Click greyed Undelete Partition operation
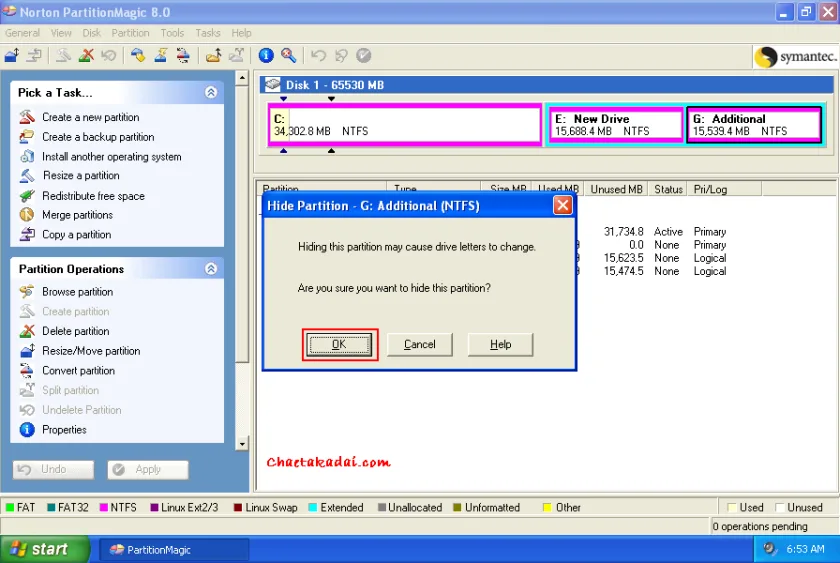The image size is (840, 563). click(x=81, y=410)
